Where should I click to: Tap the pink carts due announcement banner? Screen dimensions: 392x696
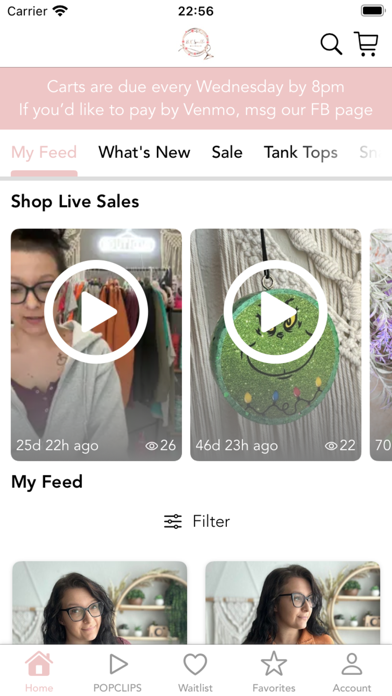[196, 99]
